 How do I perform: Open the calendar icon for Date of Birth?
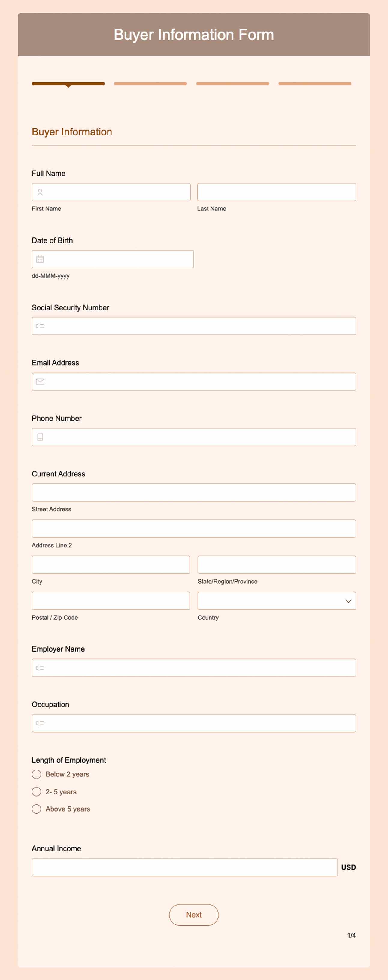(40, 259)
